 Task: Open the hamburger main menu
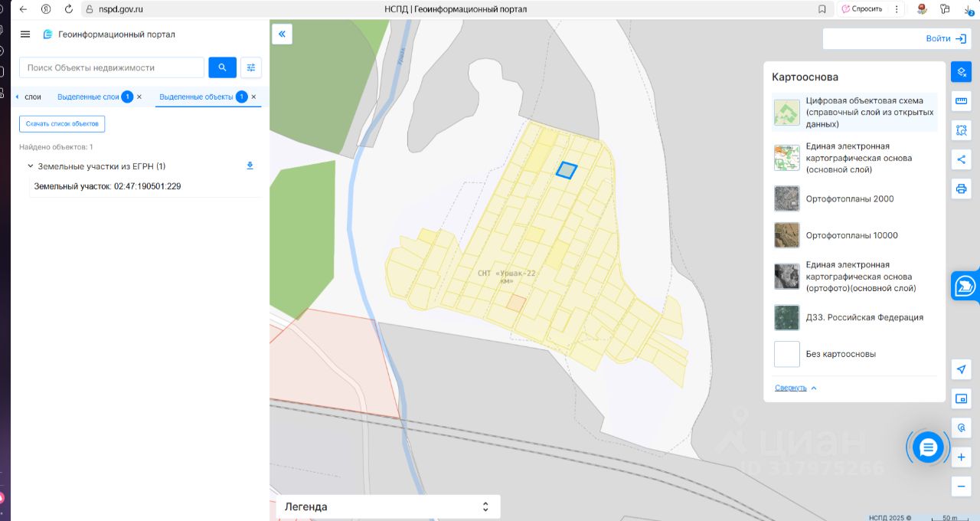click(x=25, y=34)
